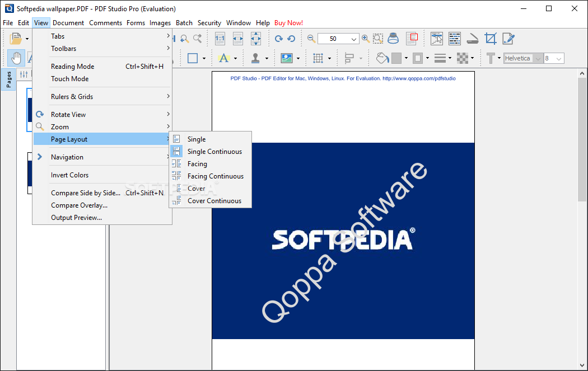This screenshot has height=371, width=588.
Task: Open the Document menu
Action: (68, 23)
